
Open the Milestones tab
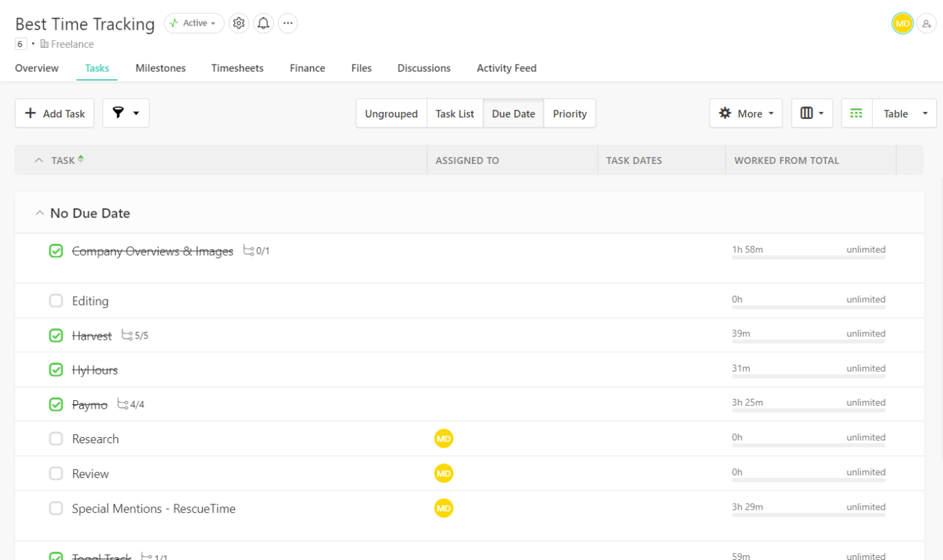tap(161, 67)
